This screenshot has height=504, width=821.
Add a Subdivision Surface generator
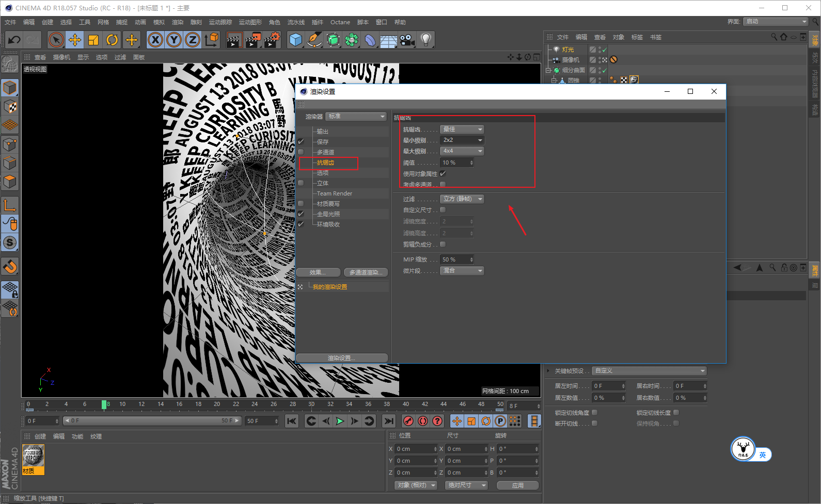tap(333, 40)
